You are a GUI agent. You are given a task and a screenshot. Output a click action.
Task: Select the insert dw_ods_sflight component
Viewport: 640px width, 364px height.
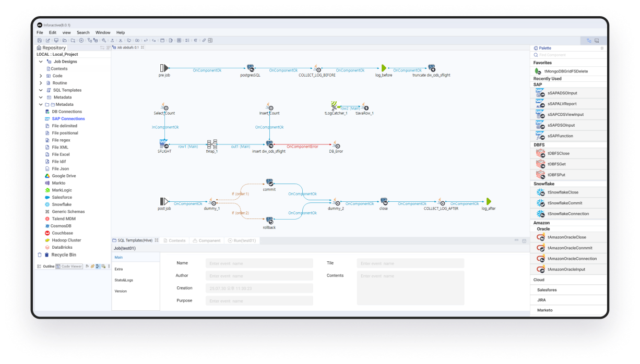tap(269, 144)
